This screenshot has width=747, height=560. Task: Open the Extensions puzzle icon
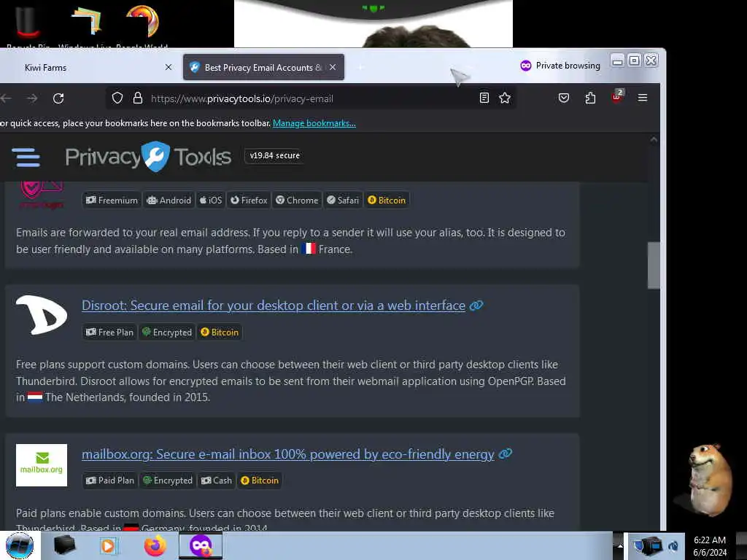point(590,98)
